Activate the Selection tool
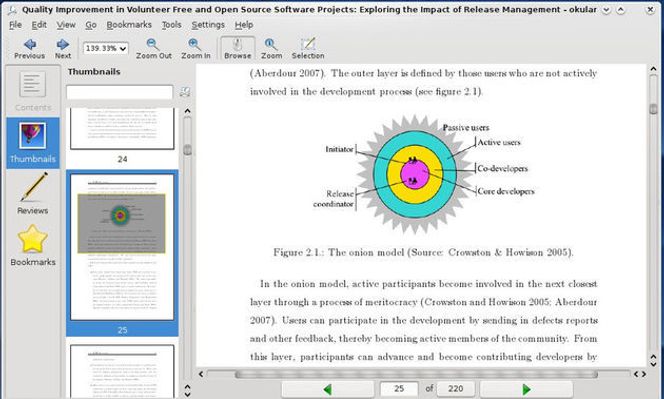This screenshot has width=664, height=399. pyautogui.click(x=308, y=48)
